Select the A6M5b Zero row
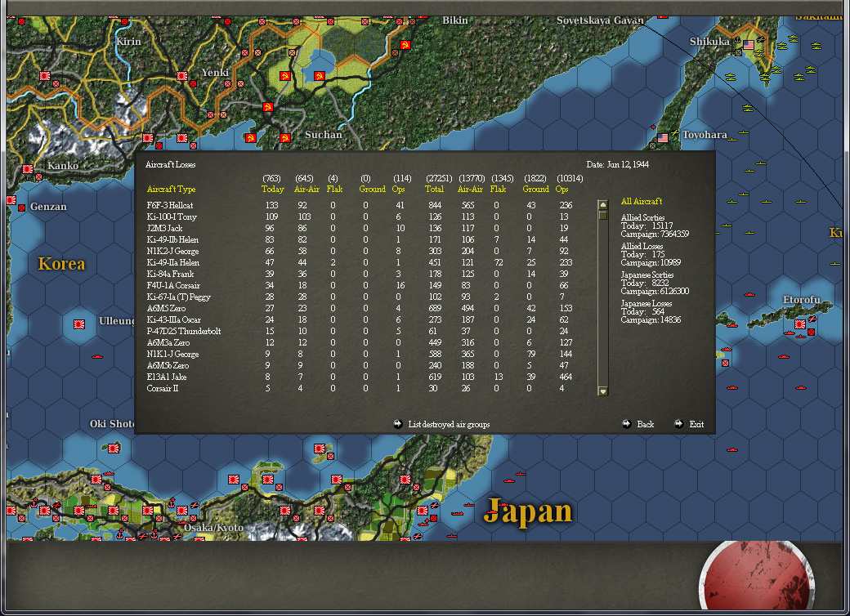850x616 pixels. point(360,365)
